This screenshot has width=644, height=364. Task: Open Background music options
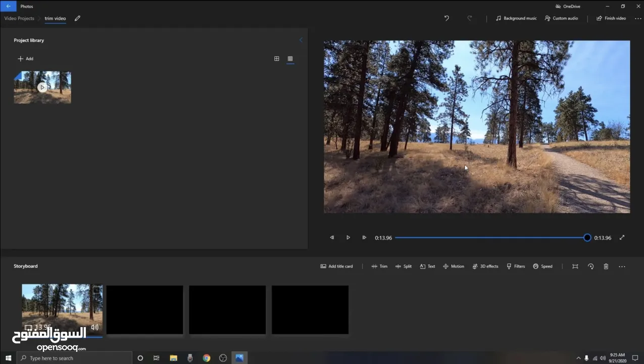click(x=516, y=18)
